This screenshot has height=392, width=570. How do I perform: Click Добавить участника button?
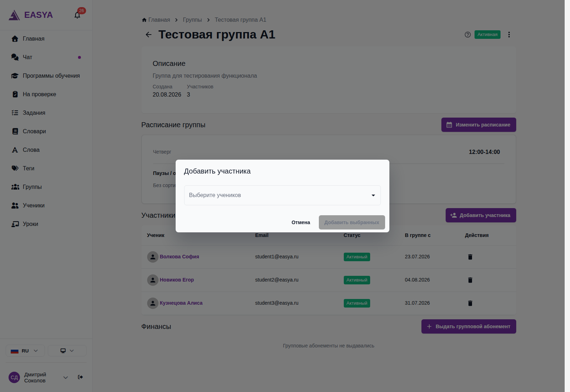coord(481,215)
